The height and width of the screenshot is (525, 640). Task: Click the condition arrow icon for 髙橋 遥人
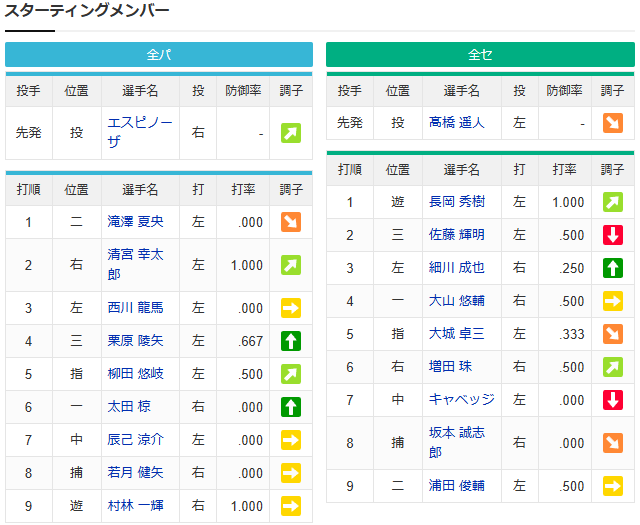613,123
